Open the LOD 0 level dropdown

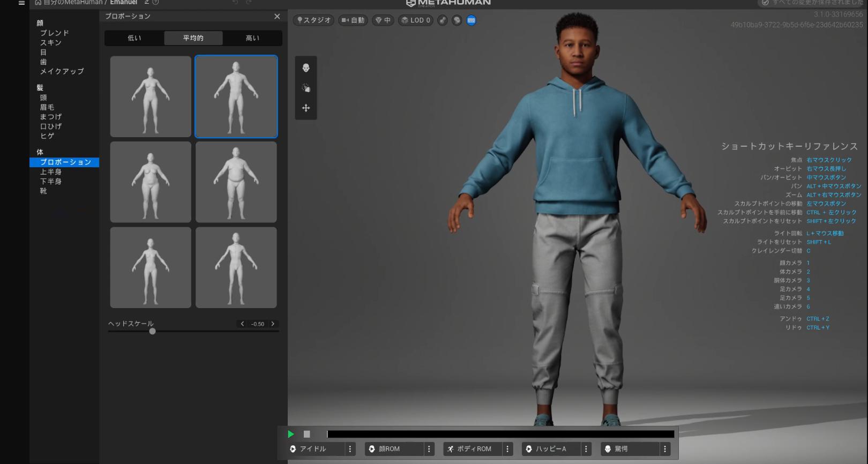tap(416, 20)
